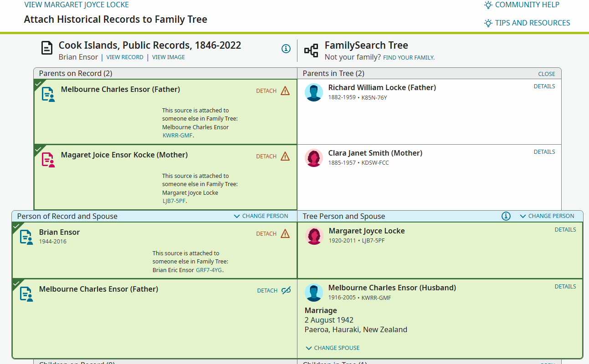589x364 pixels.
Task: Click warning triangle in Brian Ensor row
Action: click(285, 233)
